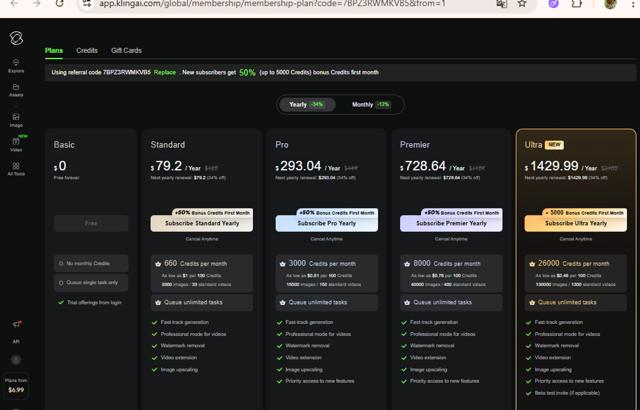Click the disabled Free button

[x=91, y=224]
